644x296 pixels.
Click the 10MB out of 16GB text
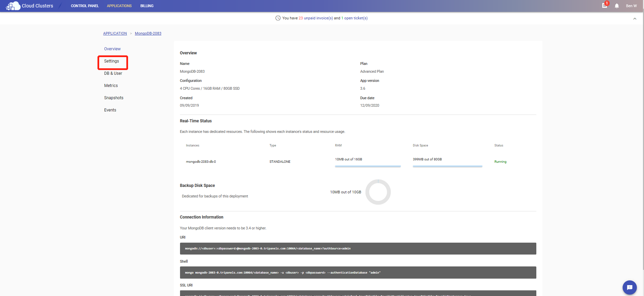(x=348, y=159)
